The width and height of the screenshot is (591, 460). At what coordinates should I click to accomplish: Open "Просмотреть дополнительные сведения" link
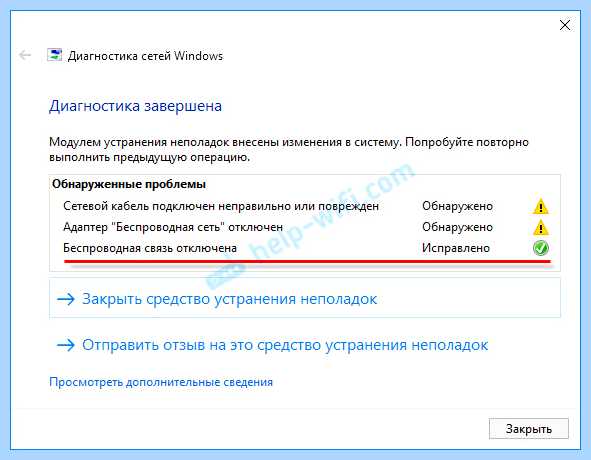point(161,382)
